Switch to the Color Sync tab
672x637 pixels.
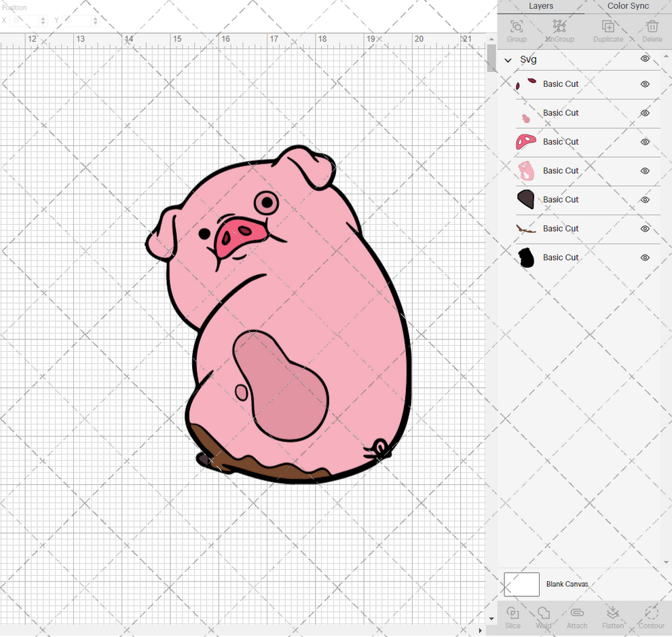(x=627, y=6)
